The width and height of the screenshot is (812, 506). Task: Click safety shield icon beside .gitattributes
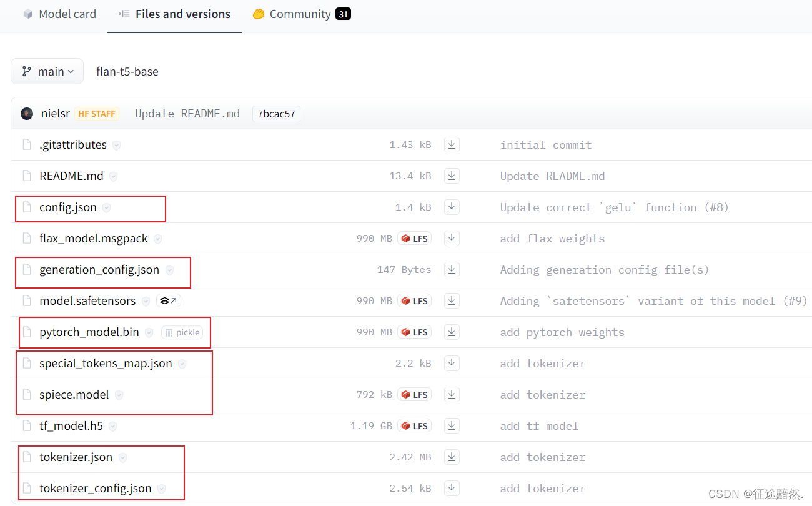117,145
